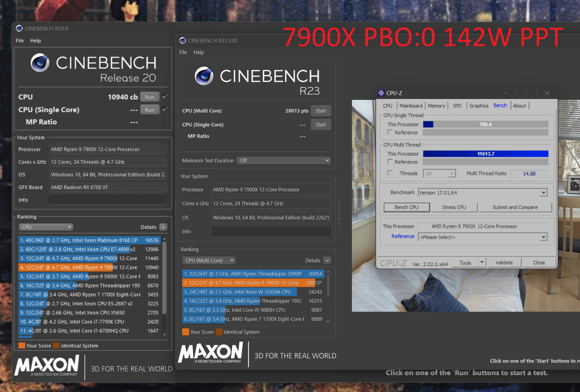
Task: Run the CPU (Single Core) test in R20
Action: click(x=150, y=110)
